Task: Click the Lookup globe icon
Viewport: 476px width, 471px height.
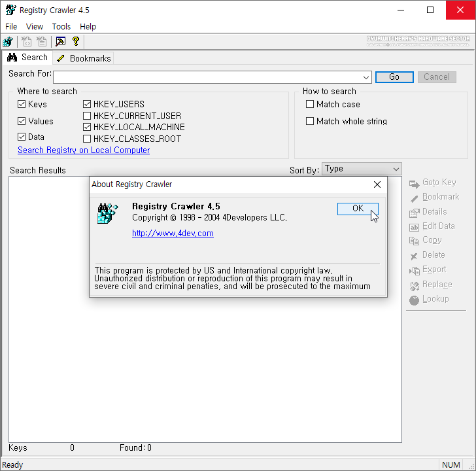Action: 414,300
